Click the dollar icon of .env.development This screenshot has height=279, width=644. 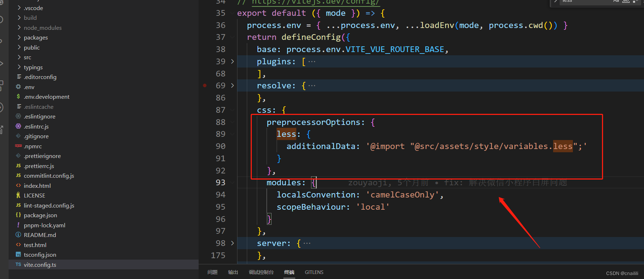[x=18, y=97]
